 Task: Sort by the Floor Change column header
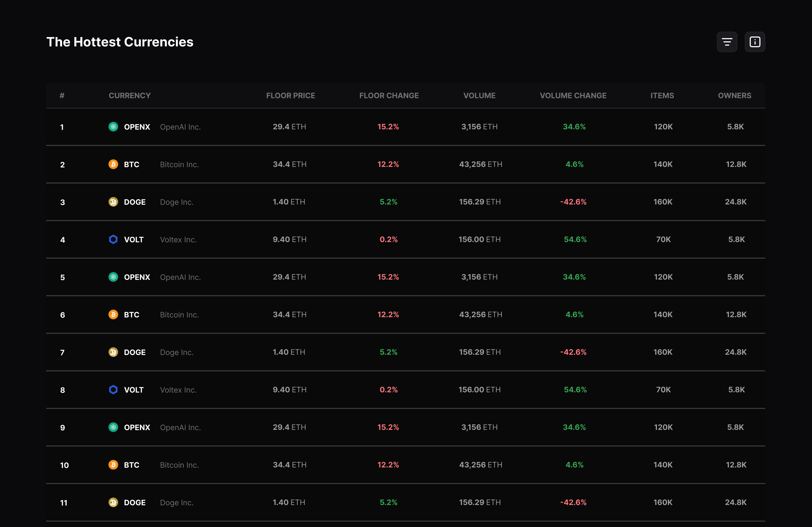click(x=389, y=96)
